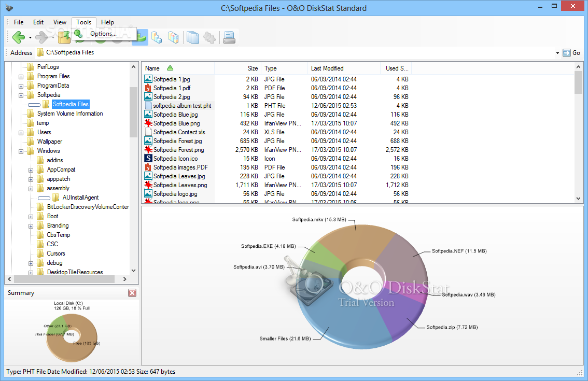
Task: Click the file list scroll down arrow
Action: 578,199
